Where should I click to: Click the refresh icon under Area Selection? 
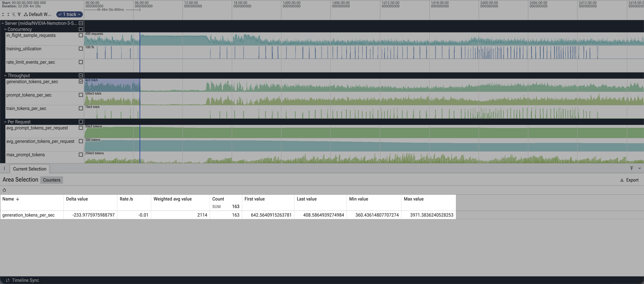point(4,190)
